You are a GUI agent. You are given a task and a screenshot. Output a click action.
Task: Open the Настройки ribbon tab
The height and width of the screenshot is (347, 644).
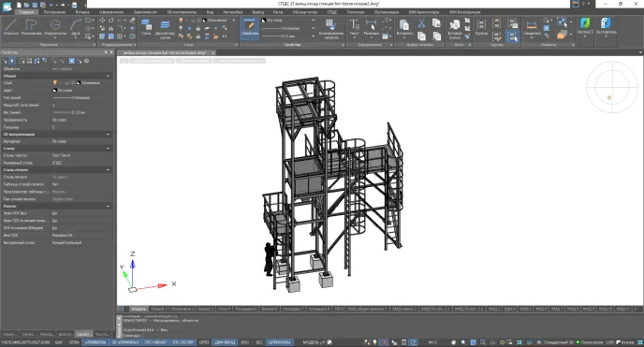pos(232,12)
